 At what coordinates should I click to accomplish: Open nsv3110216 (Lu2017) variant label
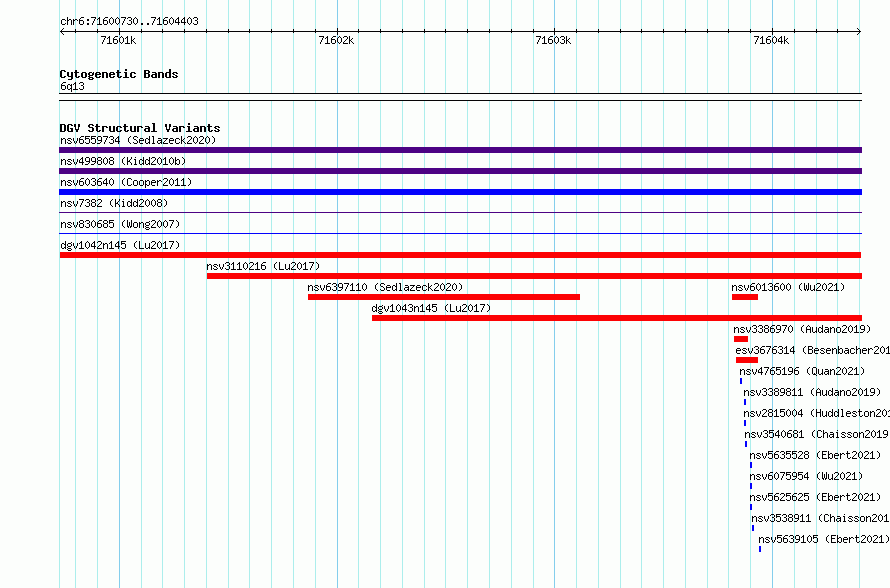click(x=263, y=266)
